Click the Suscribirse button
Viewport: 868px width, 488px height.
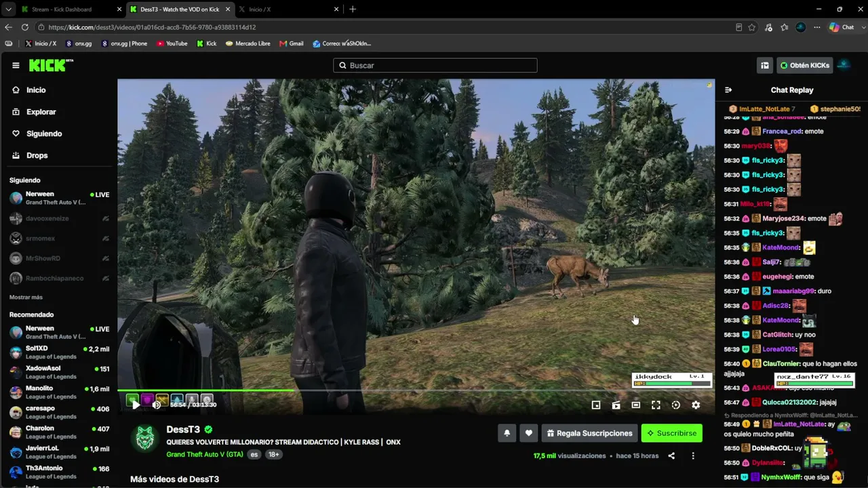click(672, 433)
